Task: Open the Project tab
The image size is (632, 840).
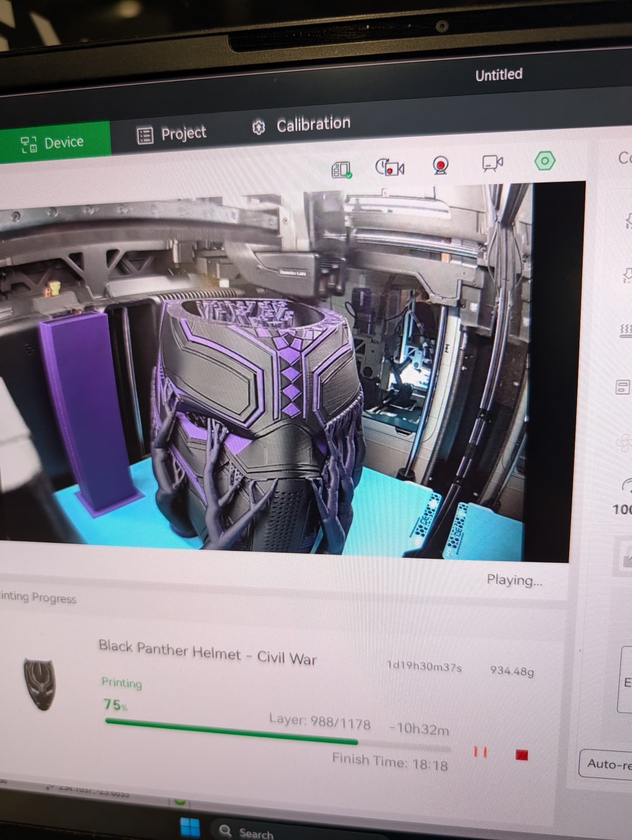Action: point(171,134)
